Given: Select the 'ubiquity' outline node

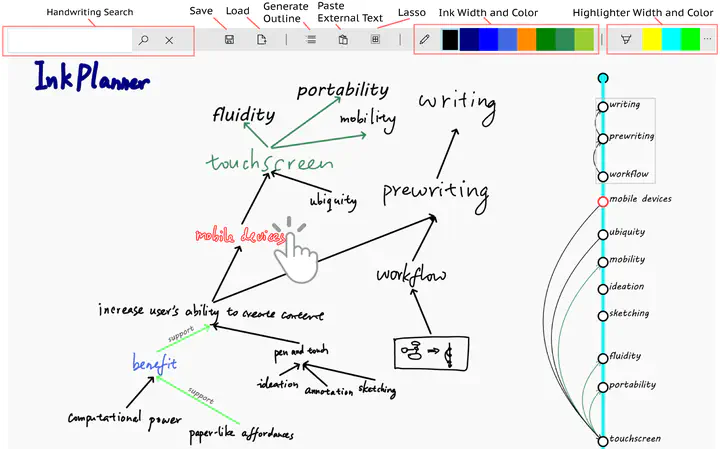Looking at the screenshot, I should (603, 235).
